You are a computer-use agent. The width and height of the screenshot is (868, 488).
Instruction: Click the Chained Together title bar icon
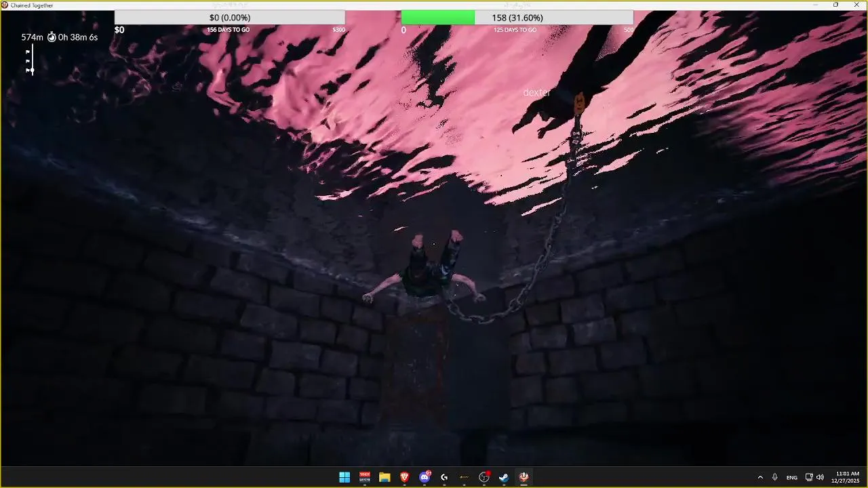(5, 5)
